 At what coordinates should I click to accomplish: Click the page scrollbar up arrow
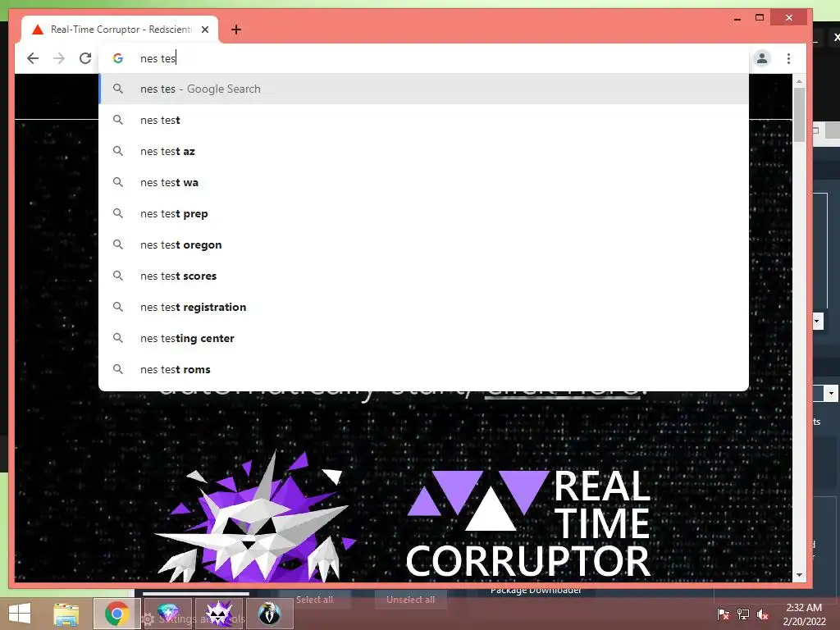point(799,81)
